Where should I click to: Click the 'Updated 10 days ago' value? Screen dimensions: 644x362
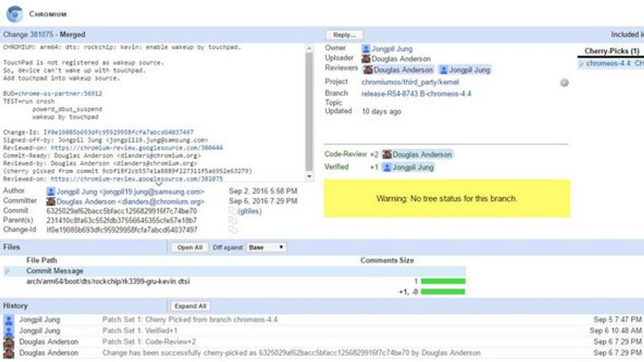tap(381, 111)
